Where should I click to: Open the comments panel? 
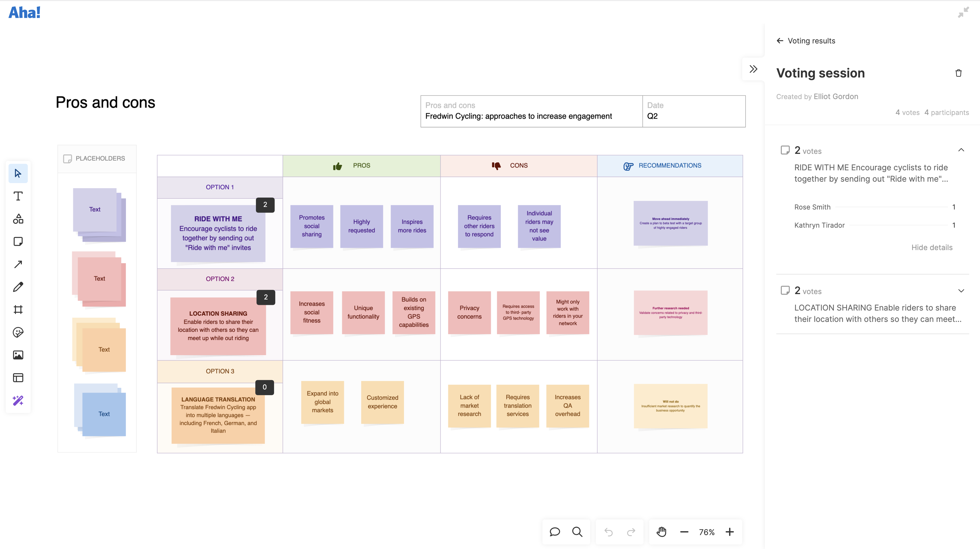pyautogui.click(x=555, y=532)
